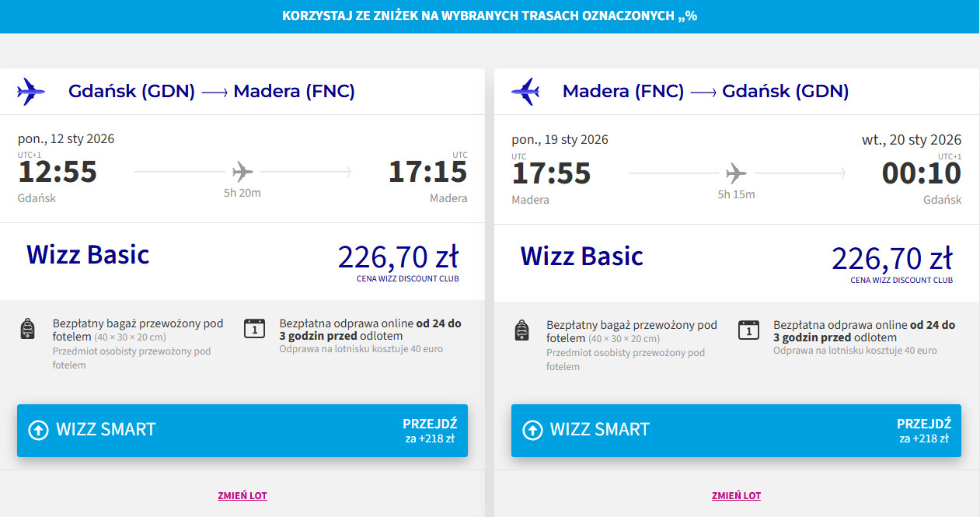This screenshot has height=517, width=980.
Task: Click the outbound 12:55 departure time
Action: pos(58,172)
